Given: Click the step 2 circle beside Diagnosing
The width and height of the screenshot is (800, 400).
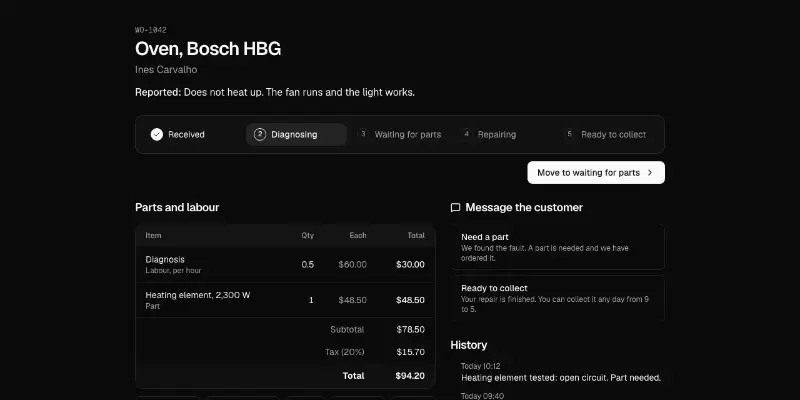Looking at the screenshot, I should coord(260,135).
